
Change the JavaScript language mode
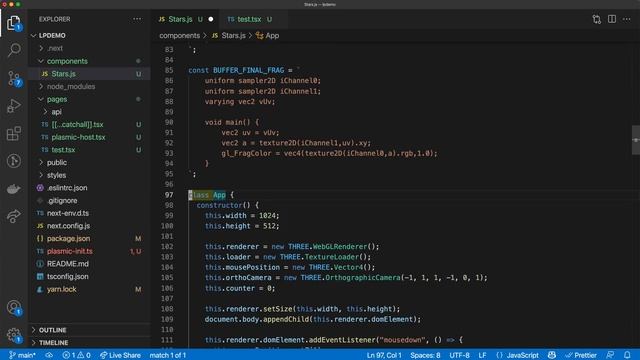522,355
